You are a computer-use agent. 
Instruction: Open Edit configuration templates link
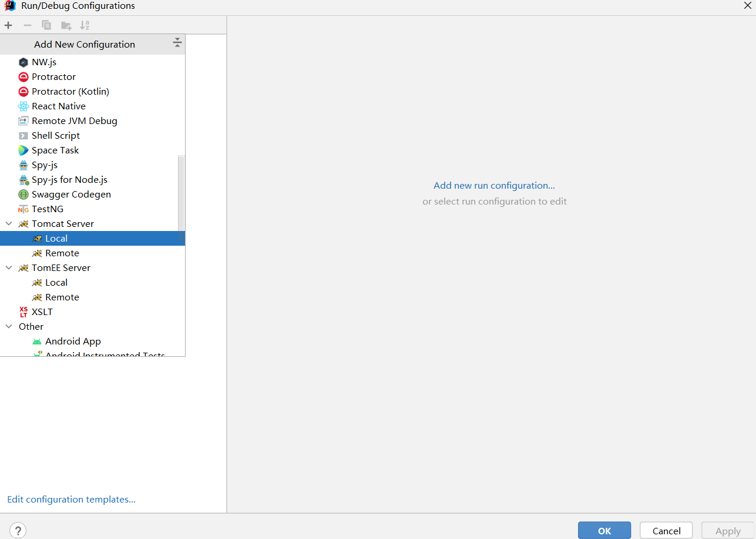tap(71, 499)
